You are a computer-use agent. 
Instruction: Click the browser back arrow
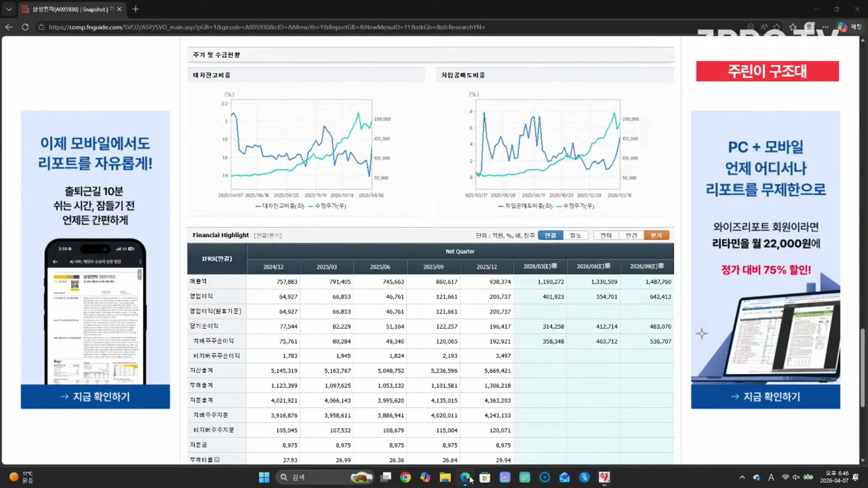pyautogui.click(x=9, y=27)
